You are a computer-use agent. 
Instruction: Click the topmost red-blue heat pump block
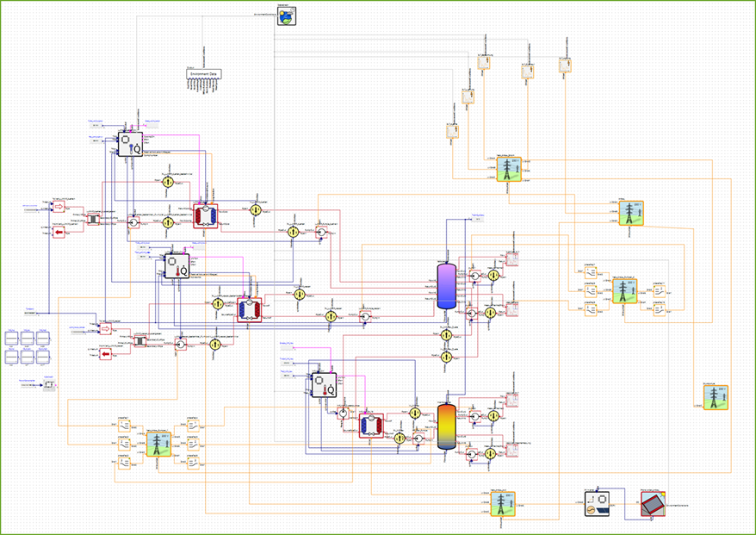point(206,215)
